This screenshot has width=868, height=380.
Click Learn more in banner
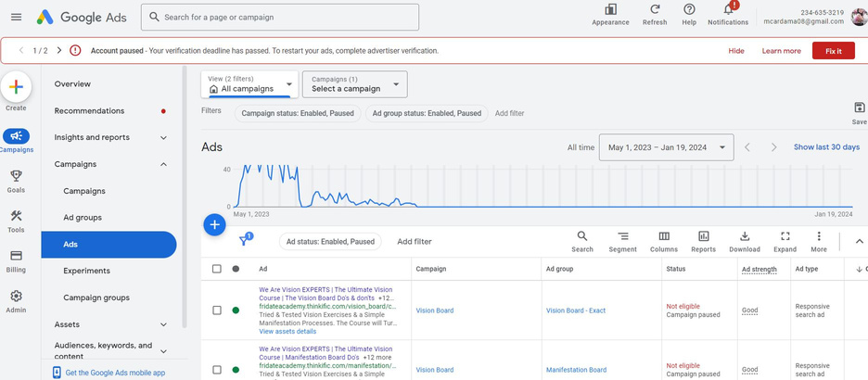tap(781, 51)
